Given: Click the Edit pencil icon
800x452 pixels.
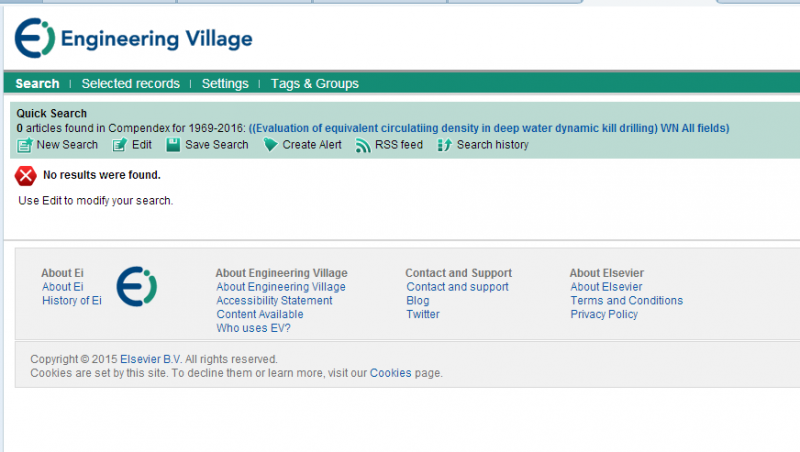Looking at the screenshot, I should coord(119,145).
